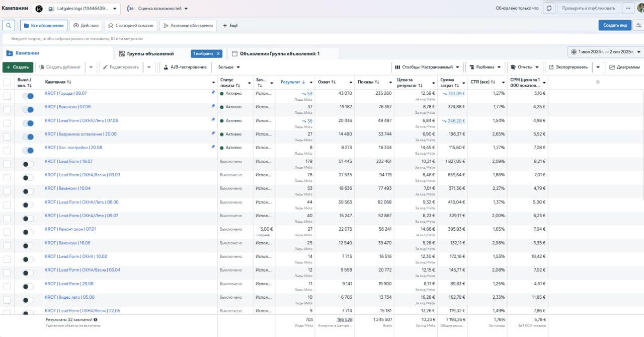Click the pin icon on KROT | Города row

point(213,93)
